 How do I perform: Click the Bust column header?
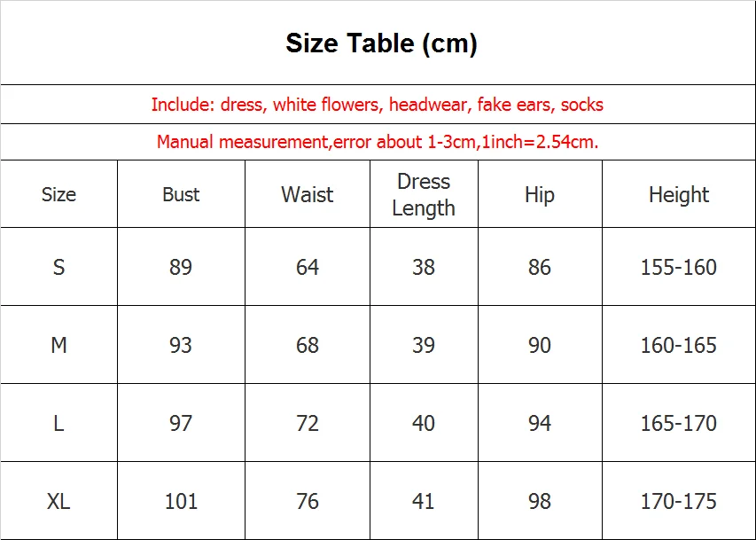click(x=181, y=194)
